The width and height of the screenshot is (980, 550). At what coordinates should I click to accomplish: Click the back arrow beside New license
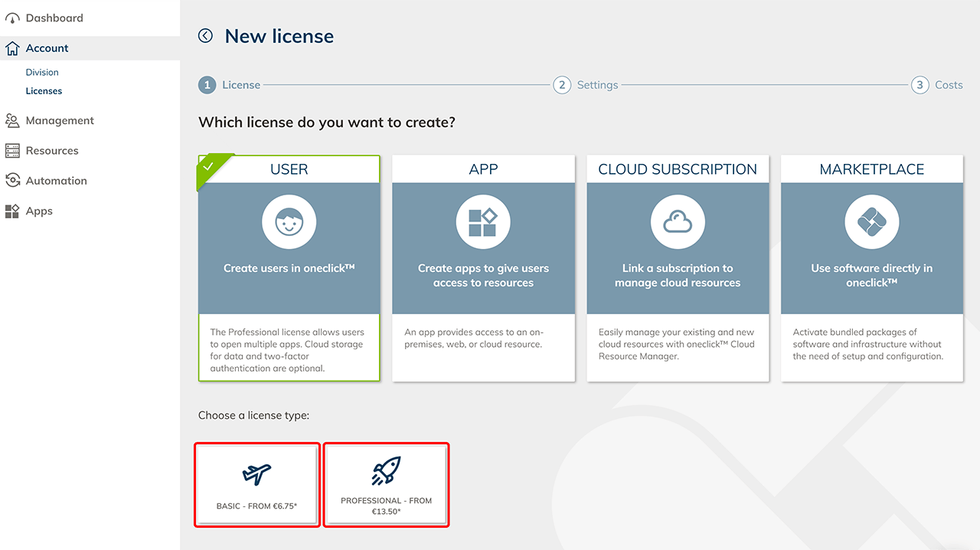point(205,36)
